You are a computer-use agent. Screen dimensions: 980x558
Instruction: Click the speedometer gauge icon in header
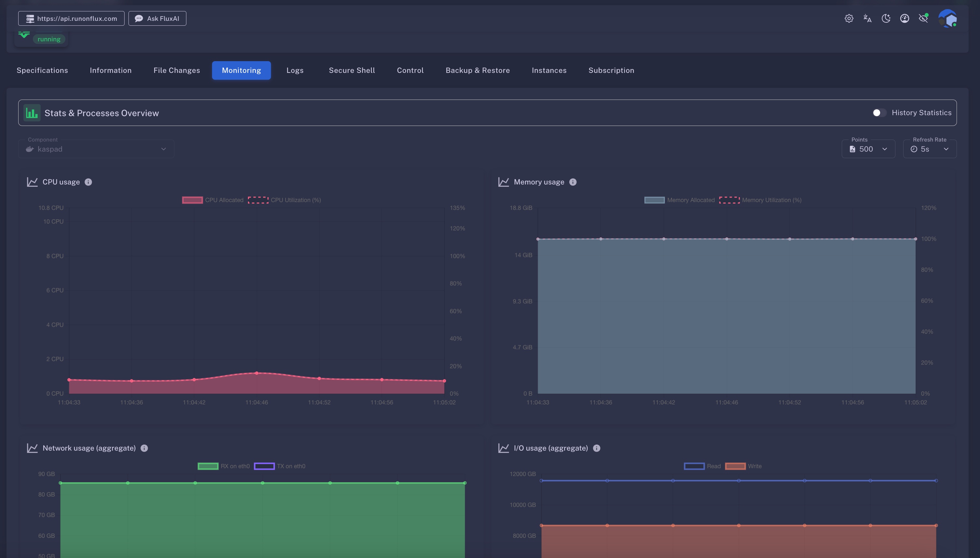click(905, 19)
